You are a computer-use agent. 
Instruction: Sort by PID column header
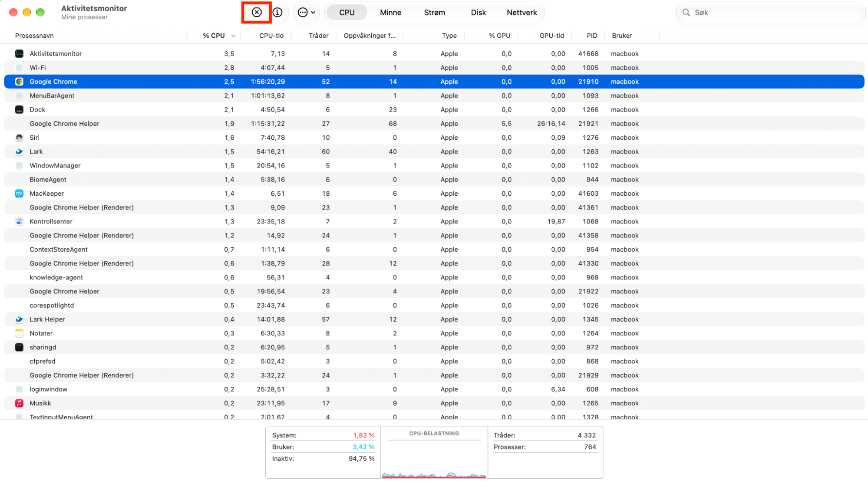coord(592,36)
